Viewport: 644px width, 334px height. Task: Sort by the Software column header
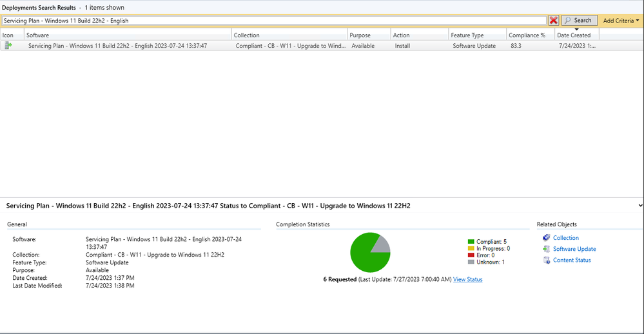point(128,35)
